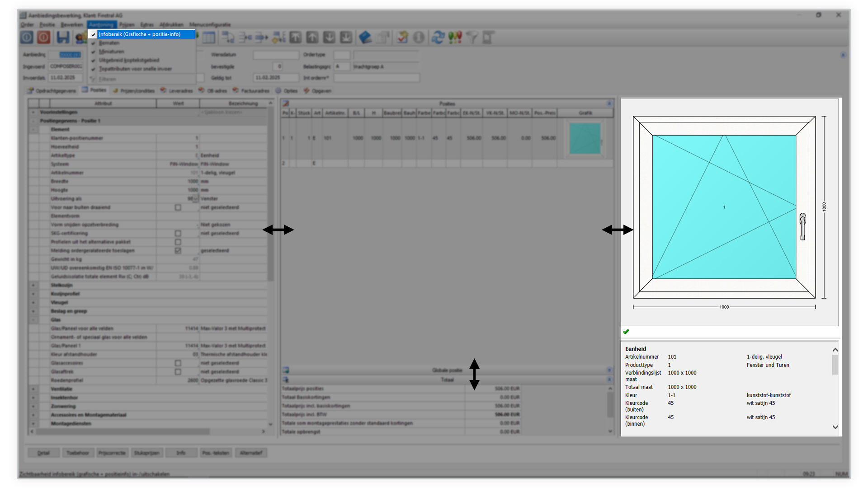Click the table grid toolbar icon
The width and height of the screenshot is (868, 488).
click(x=209, y=38)
